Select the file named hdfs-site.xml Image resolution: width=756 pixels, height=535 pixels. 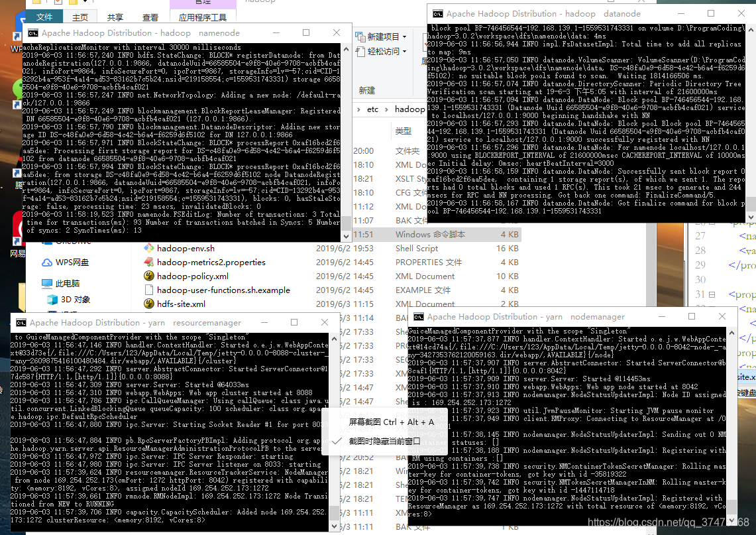coord(181,304)
